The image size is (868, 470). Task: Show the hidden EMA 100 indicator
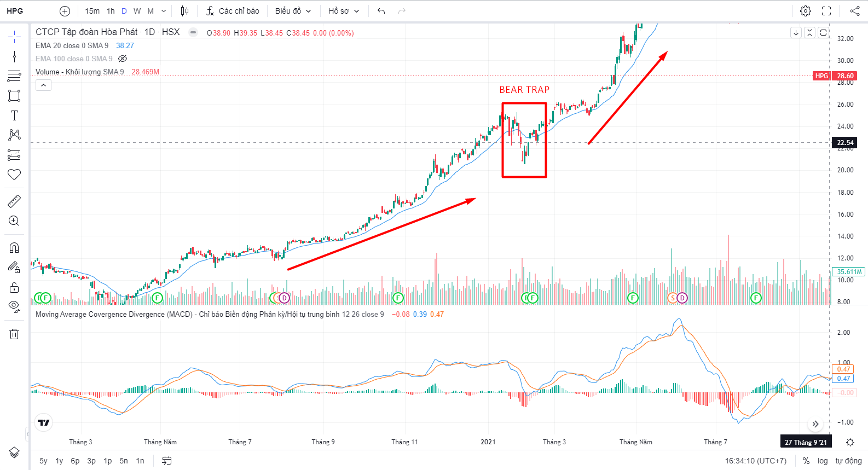[123, 59]
